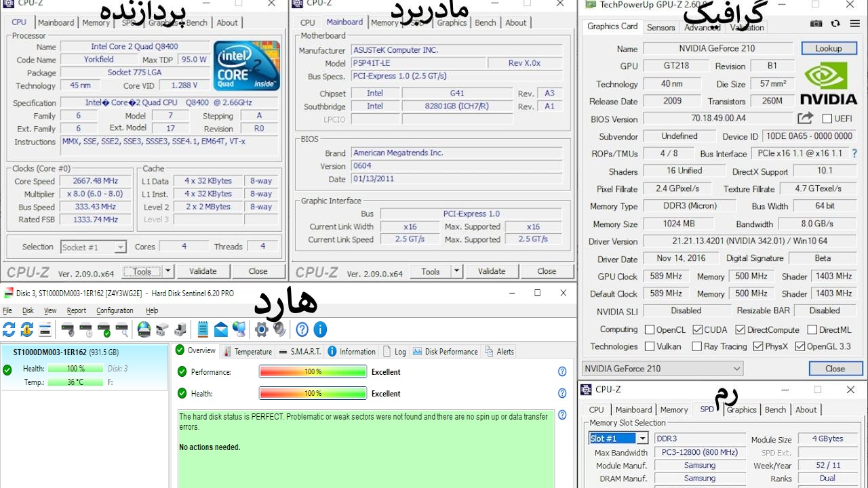Click the refresh icon with yellow warning badge

[x=26, y=330]
